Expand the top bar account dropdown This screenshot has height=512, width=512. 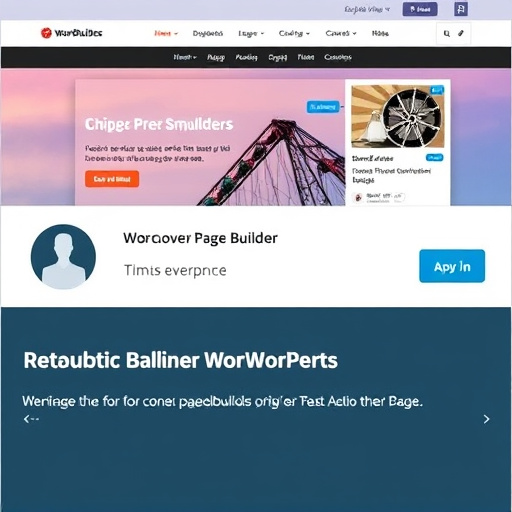[367, 9]
